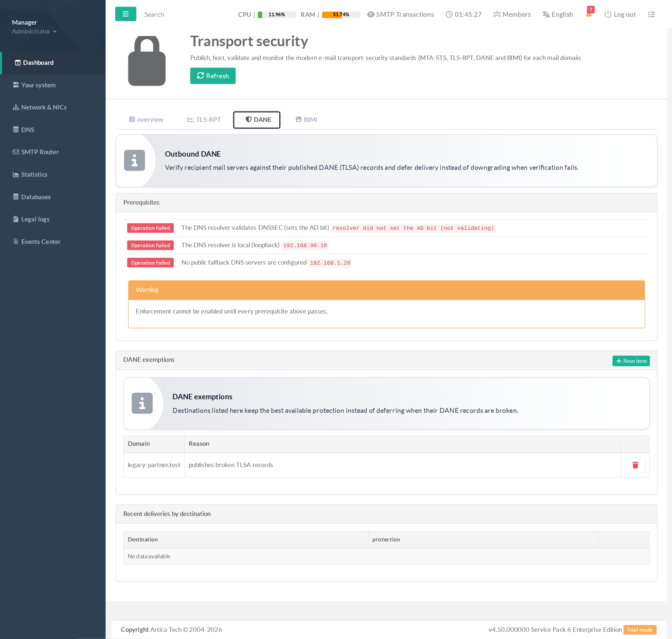This screenshot has width=672, height=639.
Task: Click the large padlock icon
Action: 147,61
